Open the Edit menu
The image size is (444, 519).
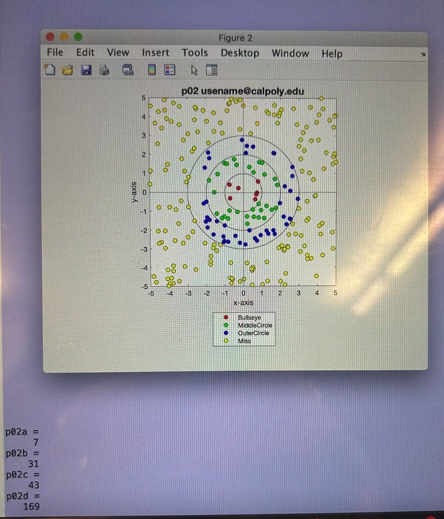[85, 52]
